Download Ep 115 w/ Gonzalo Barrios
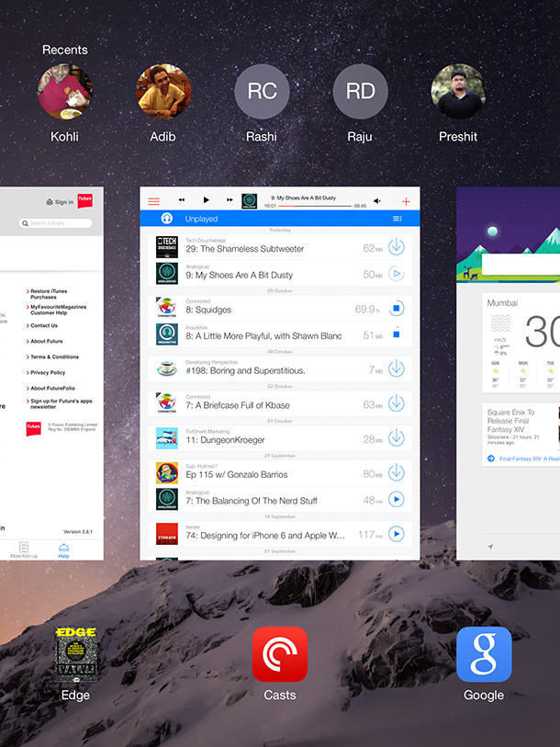Image resolution: width=560 pixels, height=747 pixels. click(x=397, y=472)
